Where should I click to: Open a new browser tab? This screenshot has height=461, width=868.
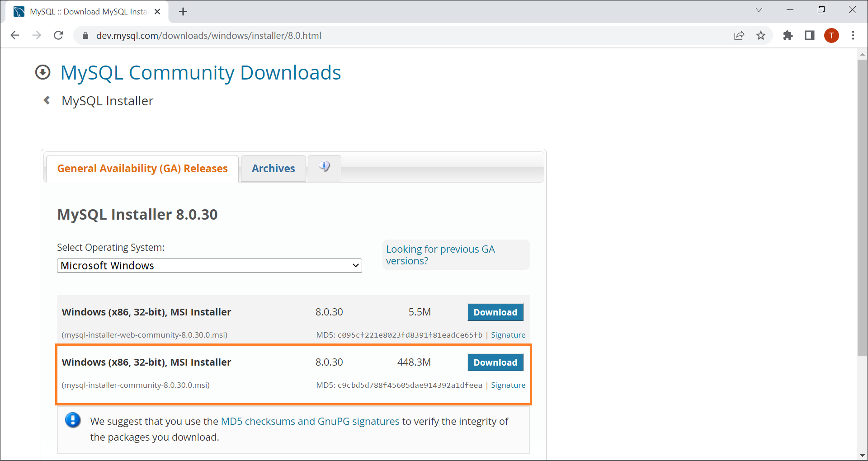pos(183,12)
